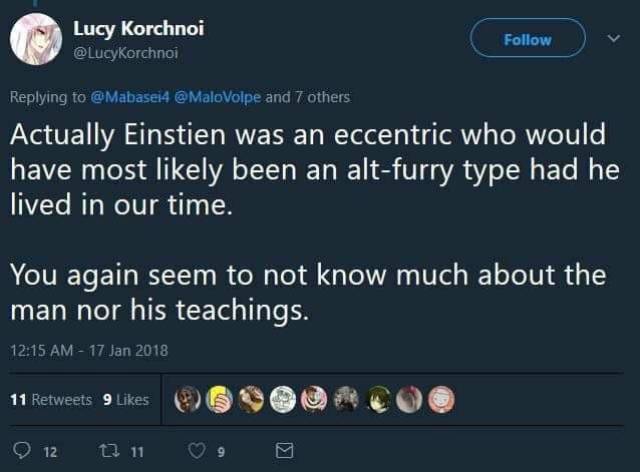View the list of 9 Likes
Viewport: 640px width, 472px height.
126,399
